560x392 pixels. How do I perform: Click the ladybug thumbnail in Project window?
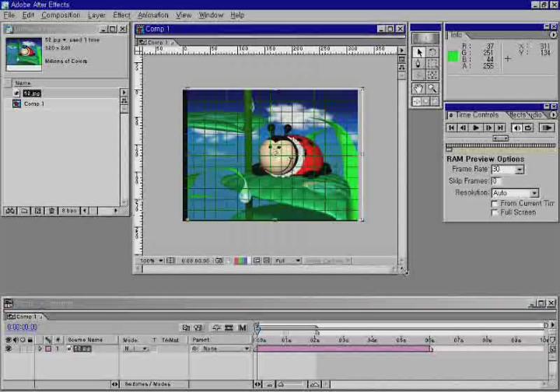tap(23, 54)
